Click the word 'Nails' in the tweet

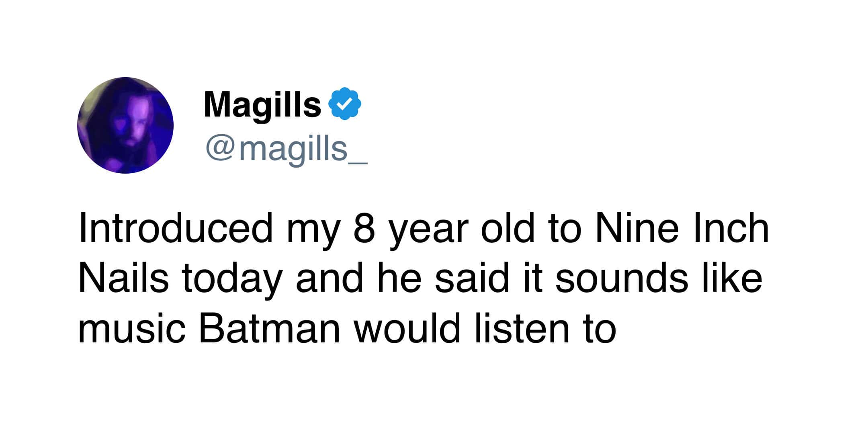[123, 278]
